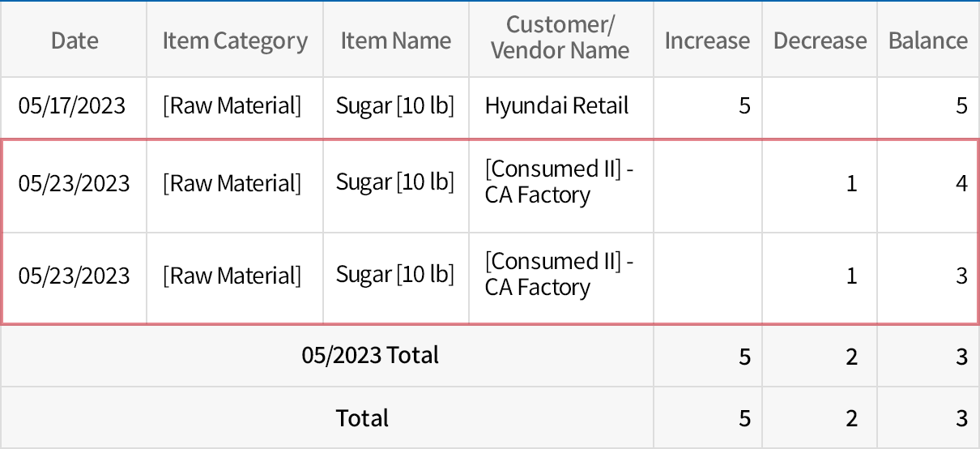Screen dimensions: 980x449
Task: Click Sugar [10 lb] in the 05/17/2023 row
Action: tap(395, 106)
